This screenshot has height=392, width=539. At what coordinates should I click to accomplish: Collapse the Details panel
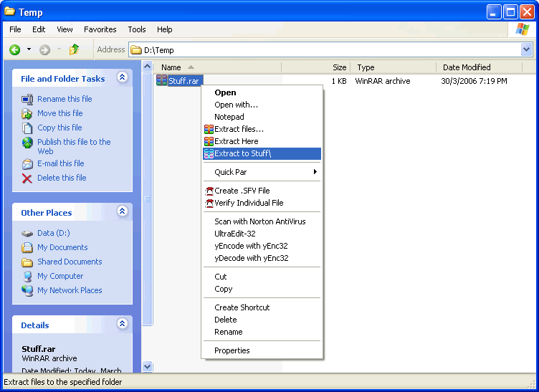(x=122, y=324)
